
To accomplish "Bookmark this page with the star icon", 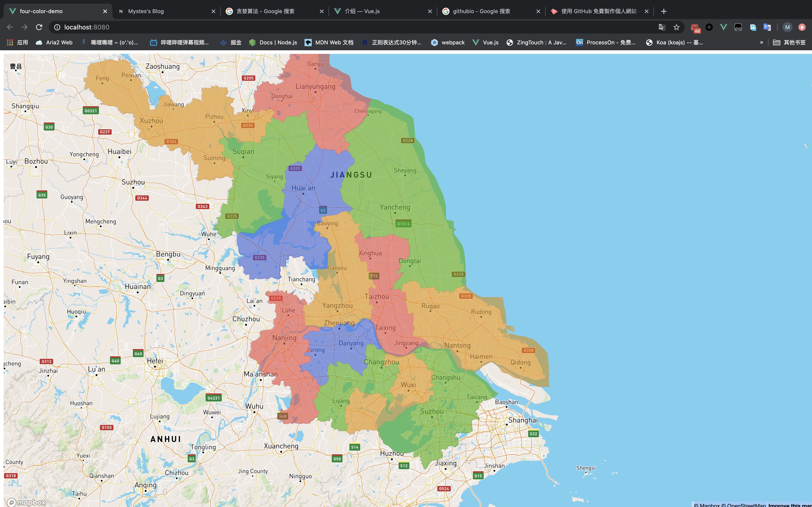I will click(x=676, y=27).
